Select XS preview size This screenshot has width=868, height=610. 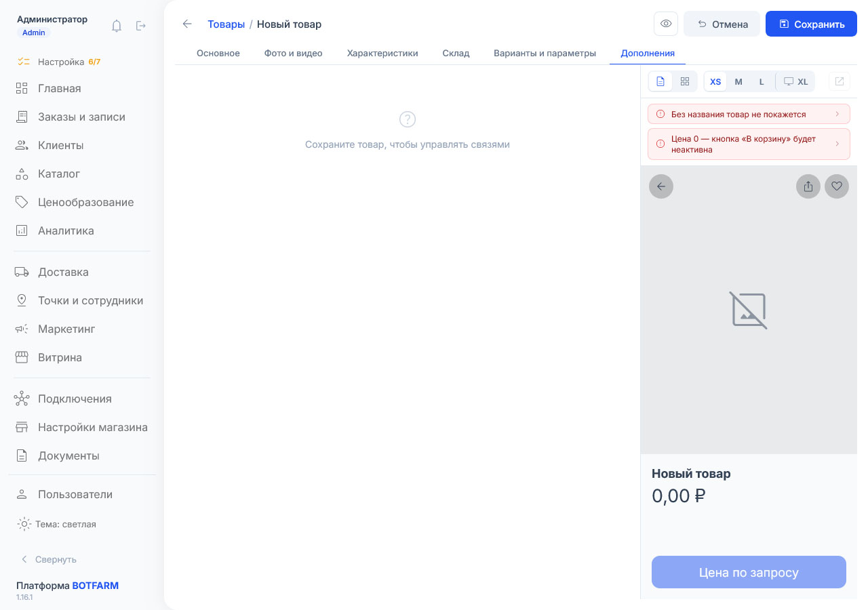click(x=715, y=81)
